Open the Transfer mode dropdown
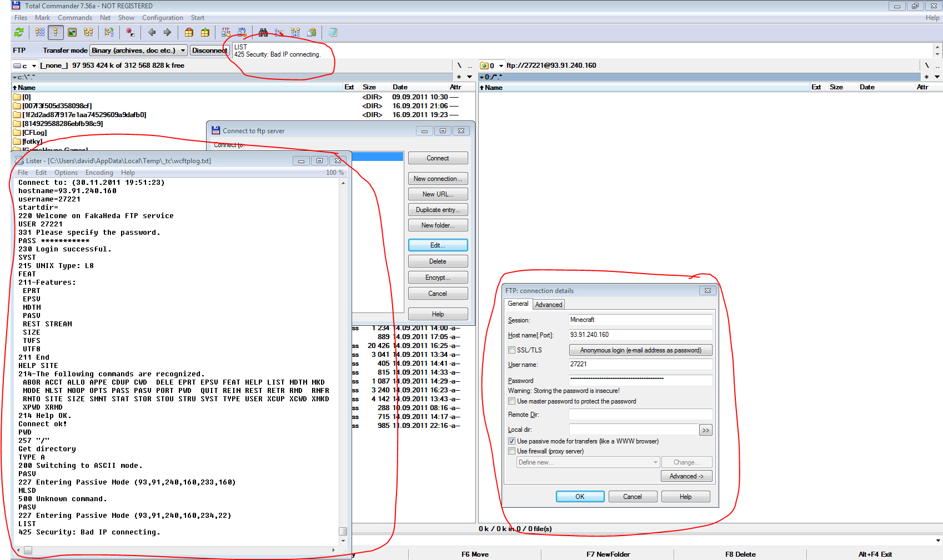Viewport: 943px width, 560px height. pos(138,51)
